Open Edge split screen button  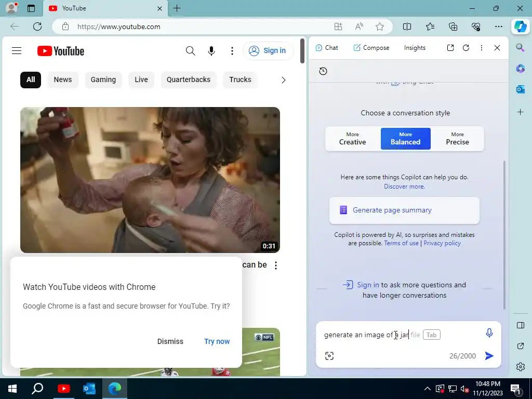[407, 26]
